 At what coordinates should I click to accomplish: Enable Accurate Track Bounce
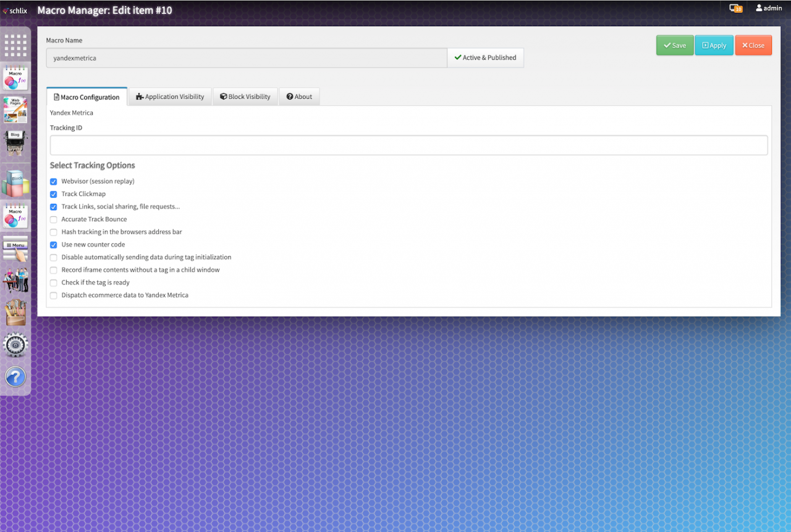[54, 219]
